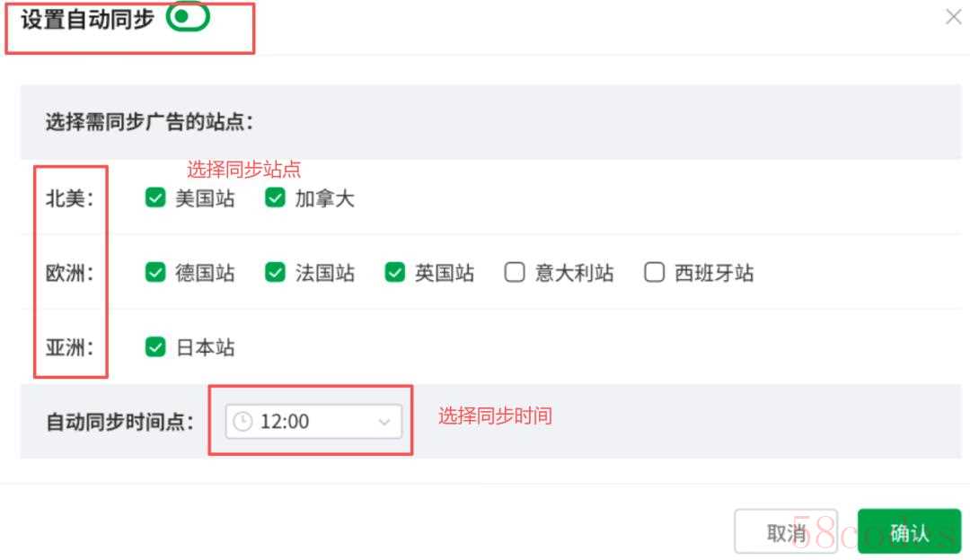
Task: Uncheck the 法国站 checkbox
Action: tap(275, 273)
